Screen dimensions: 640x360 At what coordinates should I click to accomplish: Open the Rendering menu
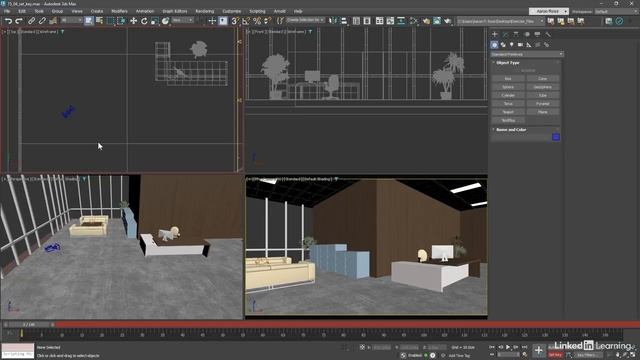point(204,11)
